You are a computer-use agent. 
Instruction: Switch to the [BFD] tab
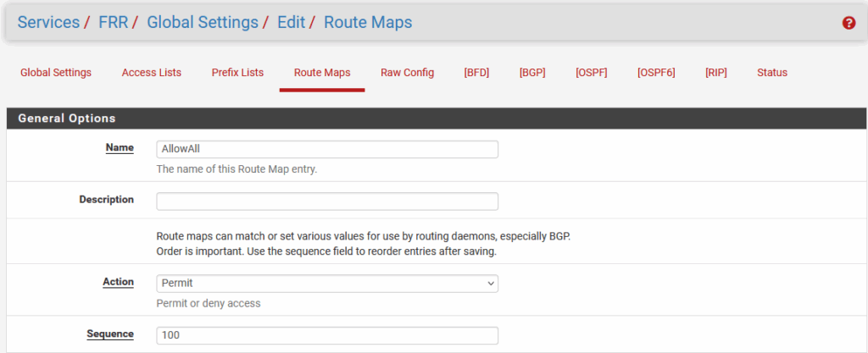(x=476, y=73)
